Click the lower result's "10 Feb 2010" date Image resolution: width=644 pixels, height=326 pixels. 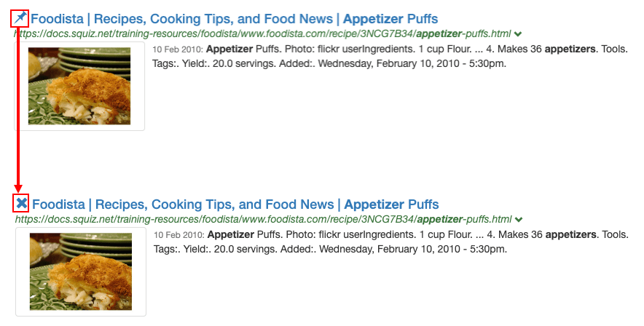click(x=179, y=236)
